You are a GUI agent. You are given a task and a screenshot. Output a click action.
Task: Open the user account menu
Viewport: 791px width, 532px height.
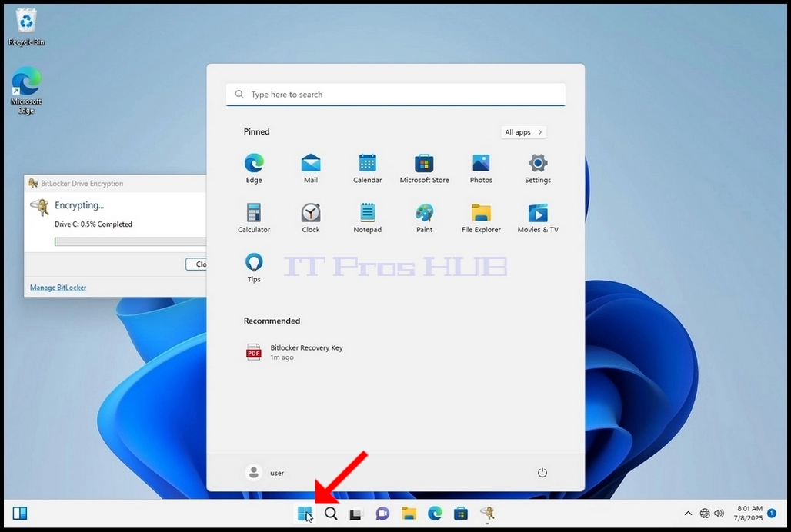tap(265, 473)
